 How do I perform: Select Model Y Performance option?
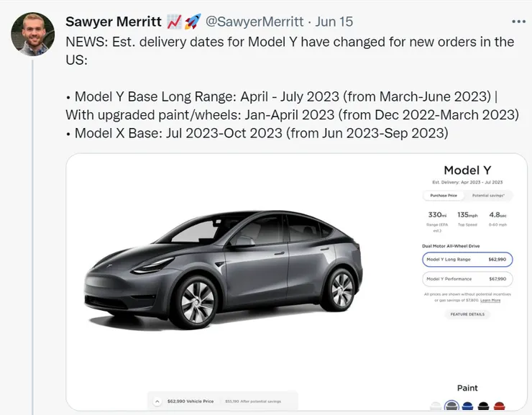click(467, 278)
